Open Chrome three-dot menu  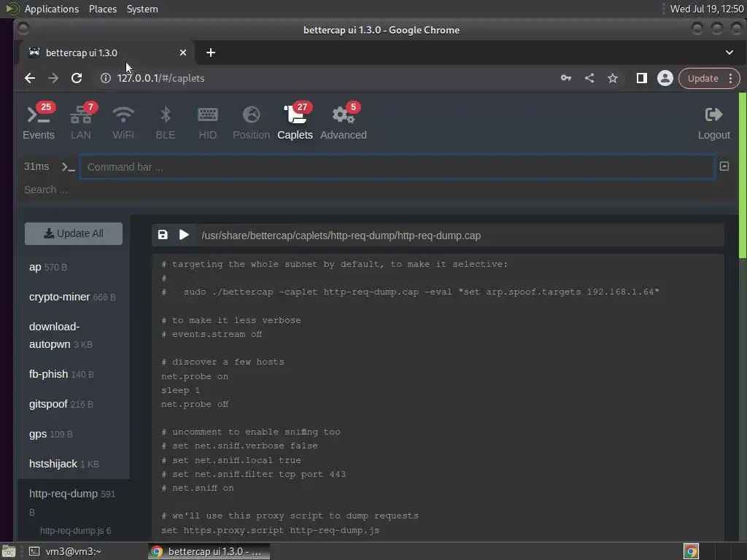click(x=731, y=78)
